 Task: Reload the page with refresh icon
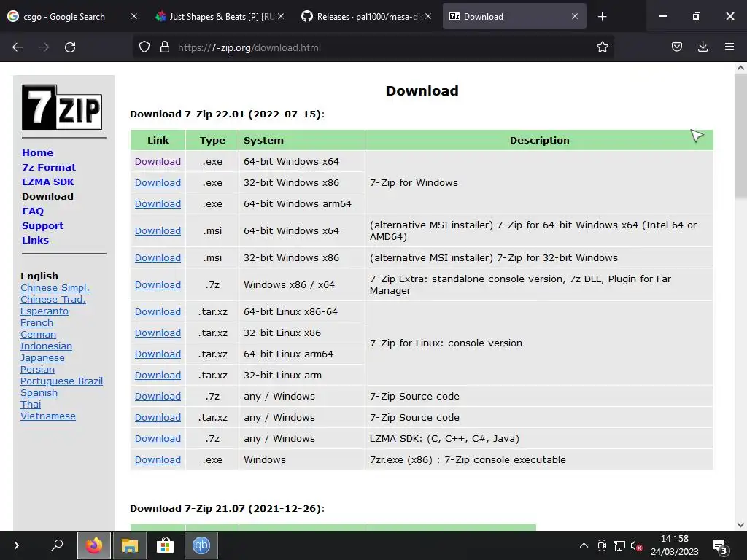click(70, 47)
